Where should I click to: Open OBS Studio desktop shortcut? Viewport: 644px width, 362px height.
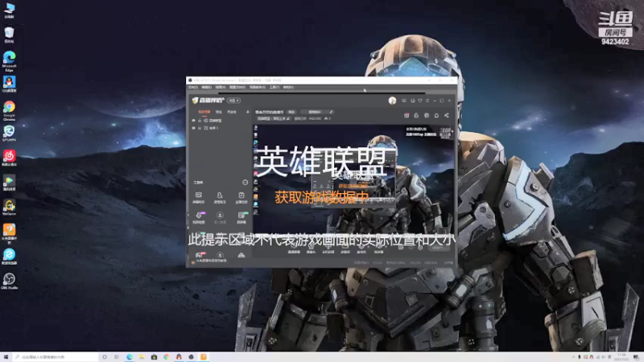[x=9, y=282]
